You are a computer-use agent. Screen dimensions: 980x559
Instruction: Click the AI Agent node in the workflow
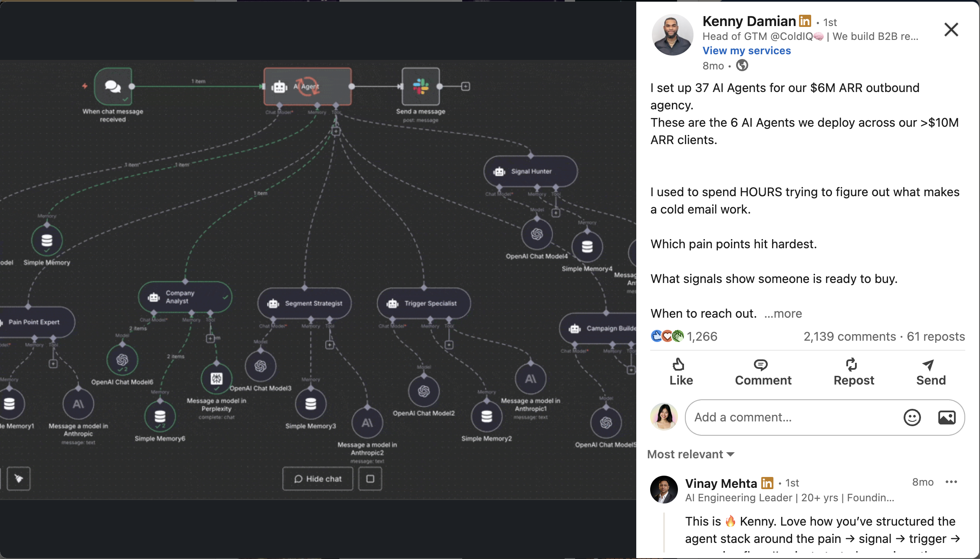pyautogui.click(x=308, y=86)
